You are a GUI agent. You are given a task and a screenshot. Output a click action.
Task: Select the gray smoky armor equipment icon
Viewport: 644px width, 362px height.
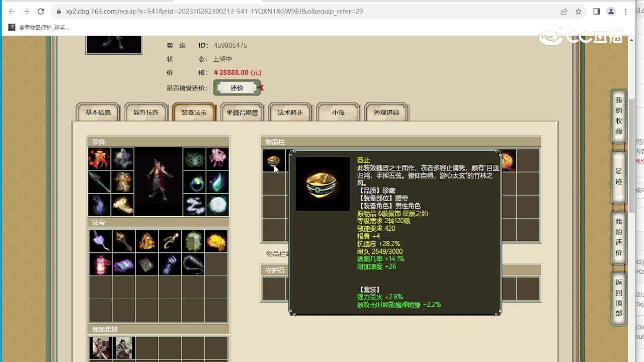pos(122,159)
